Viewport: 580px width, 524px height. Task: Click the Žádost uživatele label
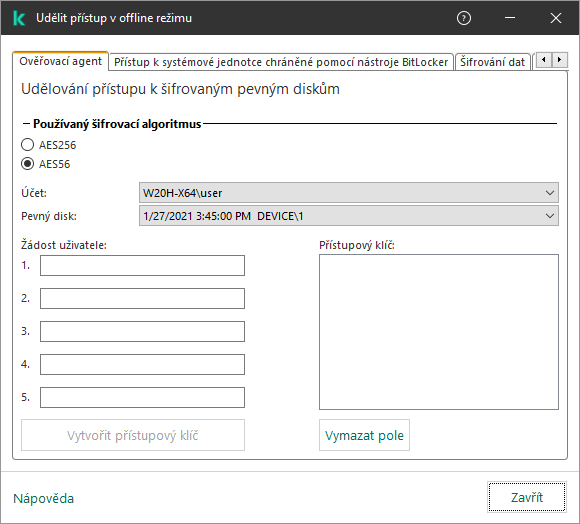tap(64, 245)
